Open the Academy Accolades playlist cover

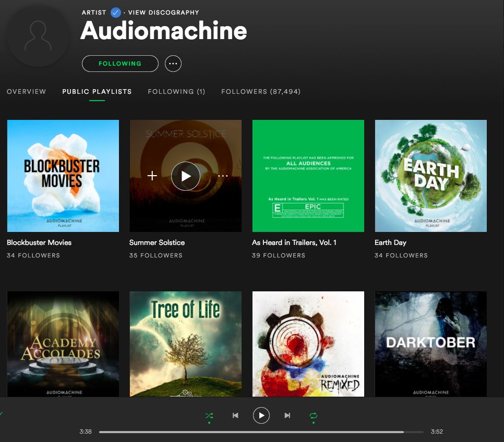pyautogui.click(x=63, y=344)
